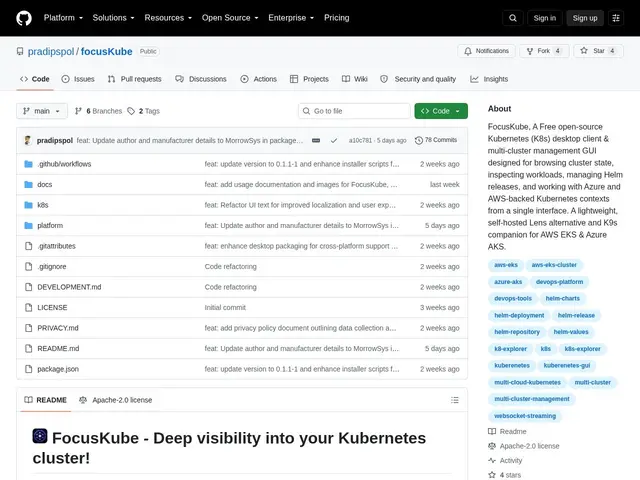Click the docs folder icon

(28, 184)
